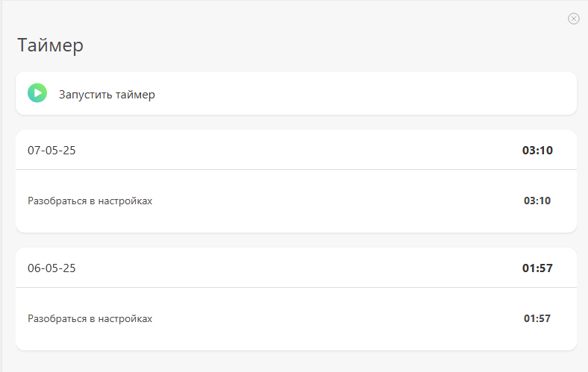Click the bold 01:57 total for 06-05-25

click(x=537, y=268)
